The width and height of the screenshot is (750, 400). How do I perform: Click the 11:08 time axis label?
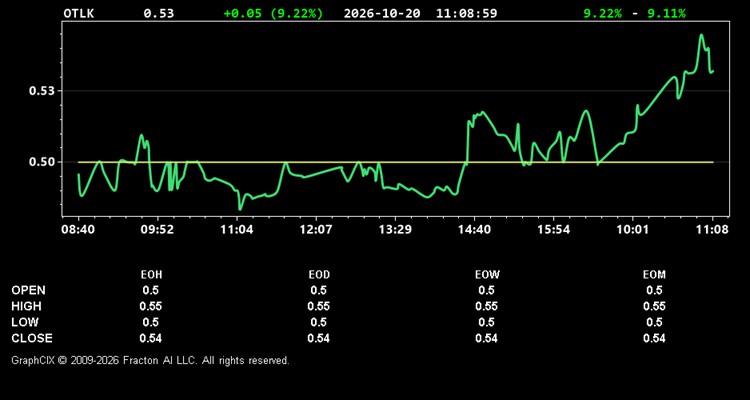[x=712, y=230]
